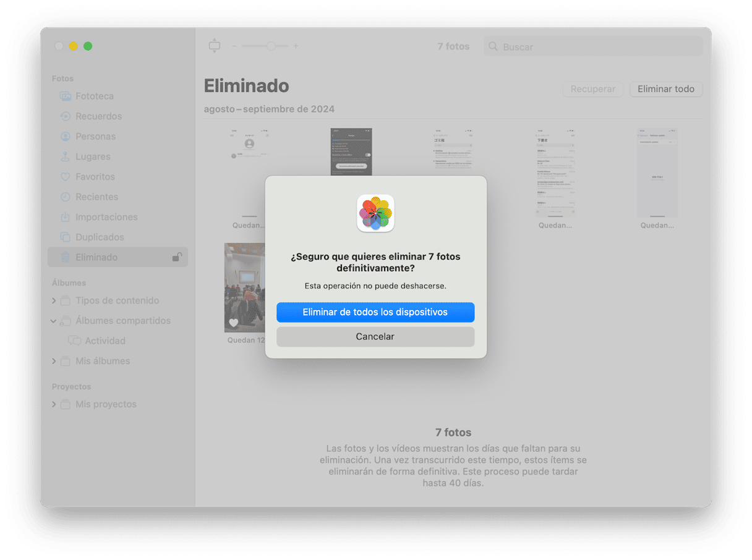
Task: Click the unlocked padlock icon beside Eliminado
Action: click(x=177, y=257)
